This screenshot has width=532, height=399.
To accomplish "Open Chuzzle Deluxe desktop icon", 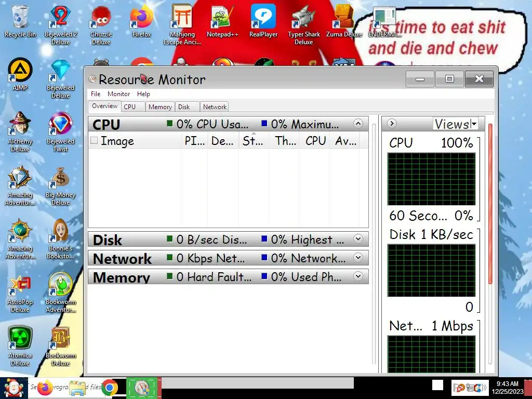I will [x=101, y=25].
